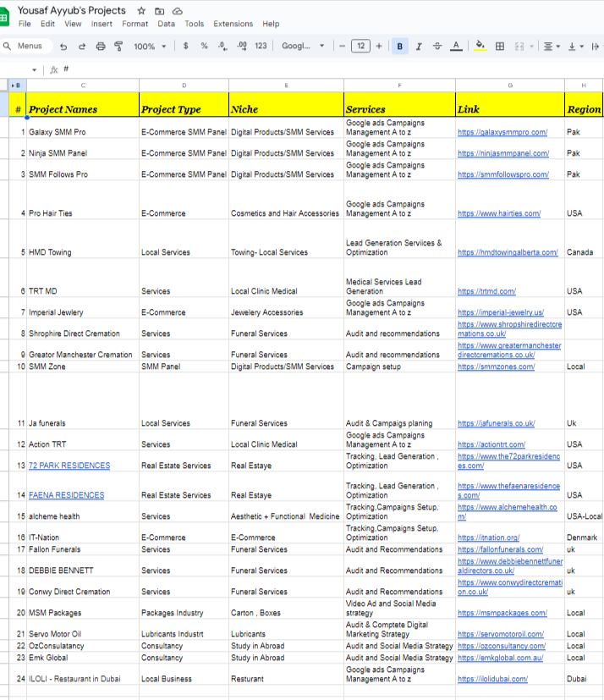
Task: Decrease decimal places icon
Action: (222, 46)
